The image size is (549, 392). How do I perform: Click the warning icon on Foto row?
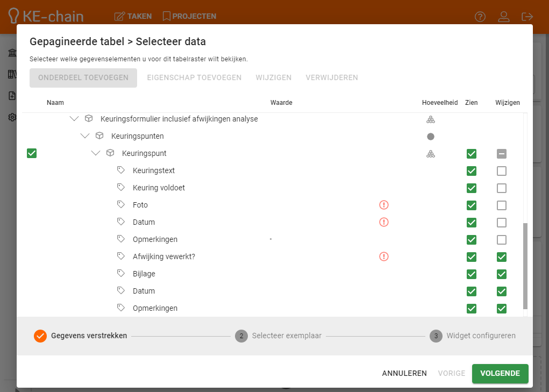(383, 205)
